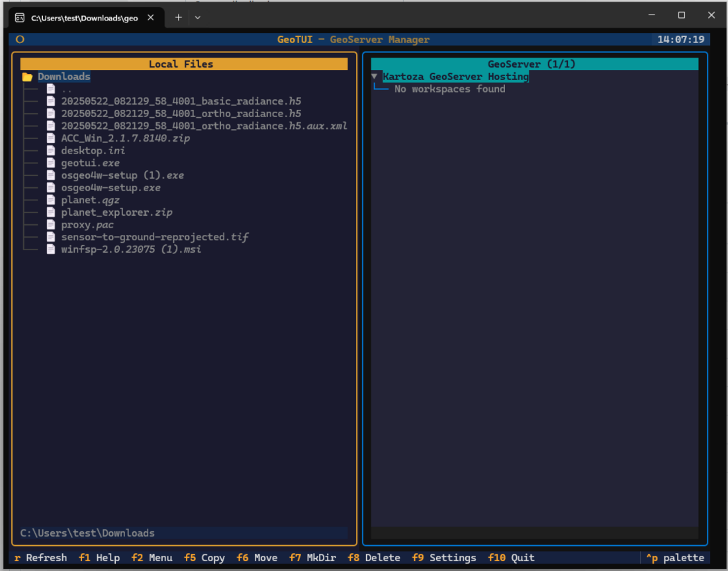728x571 pixels.
Task: Click the 'No workspaces found' entry
Action: tap(449, 89)
